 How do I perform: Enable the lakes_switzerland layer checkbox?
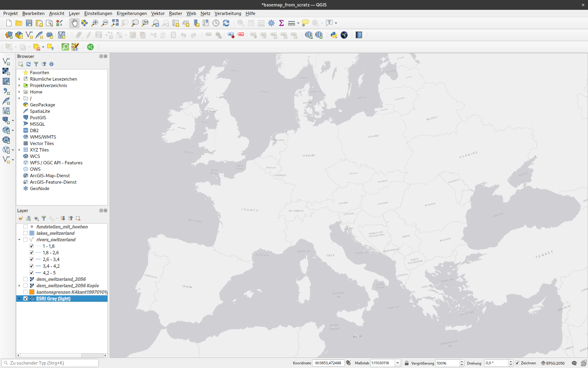(x=25, y=233)
